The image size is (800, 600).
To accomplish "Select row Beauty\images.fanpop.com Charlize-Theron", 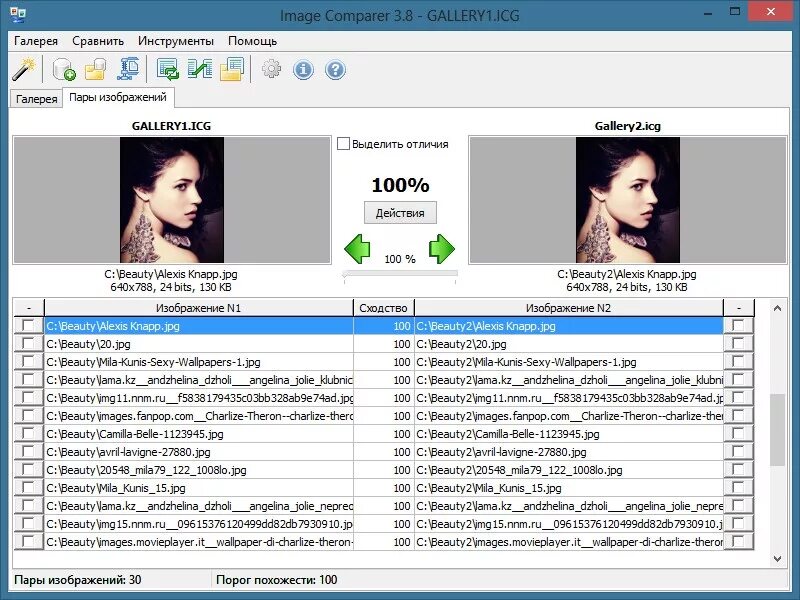I will (x=199, y=416).
